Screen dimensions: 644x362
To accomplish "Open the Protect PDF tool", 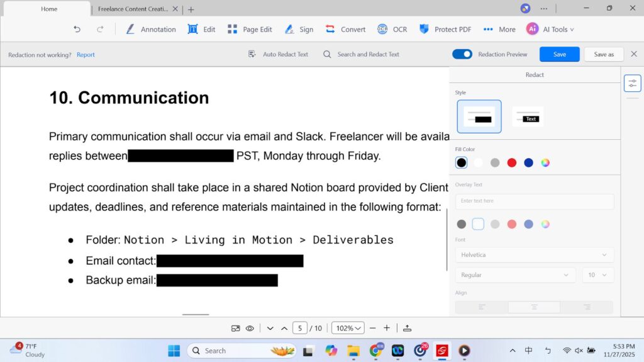I will tap(445, 30).
